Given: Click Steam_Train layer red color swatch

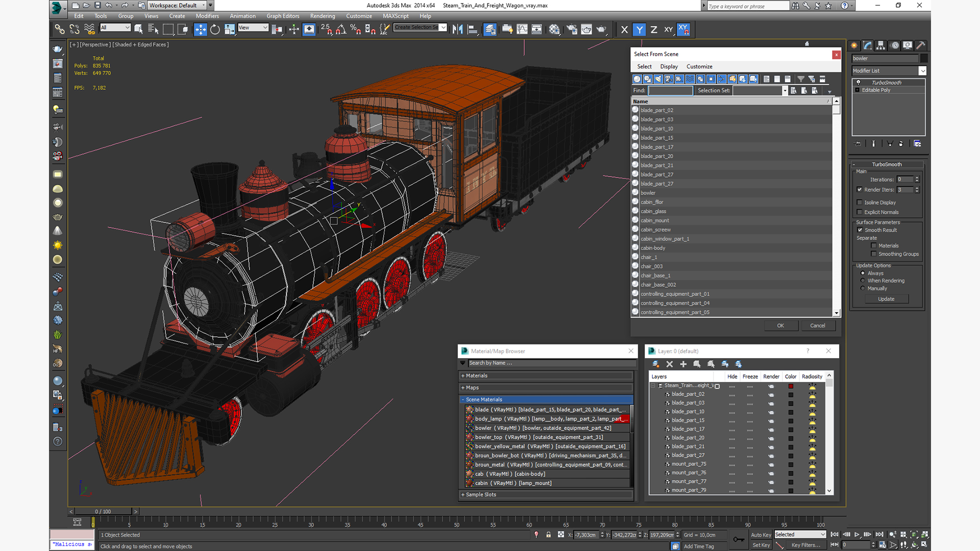Looking at the screenshot, I should click(x=791, y=386).
